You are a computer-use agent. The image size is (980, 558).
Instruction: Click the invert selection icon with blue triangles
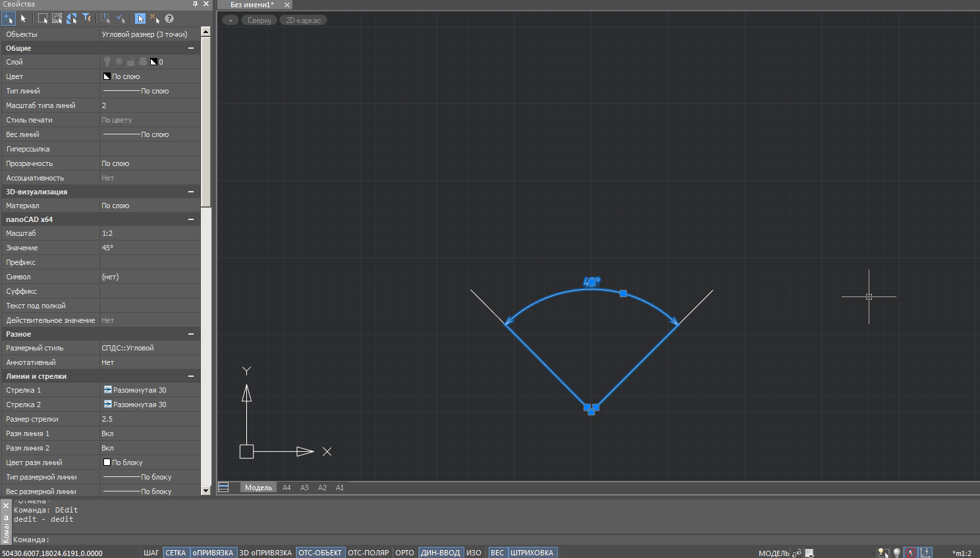[x=72, y=18]
